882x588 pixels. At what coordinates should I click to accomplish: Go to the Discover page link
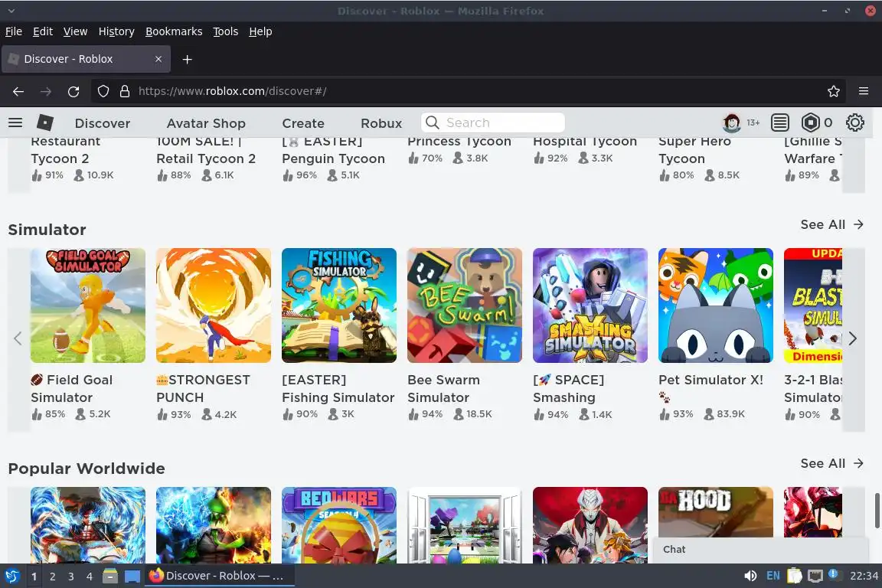click(103, 123)
